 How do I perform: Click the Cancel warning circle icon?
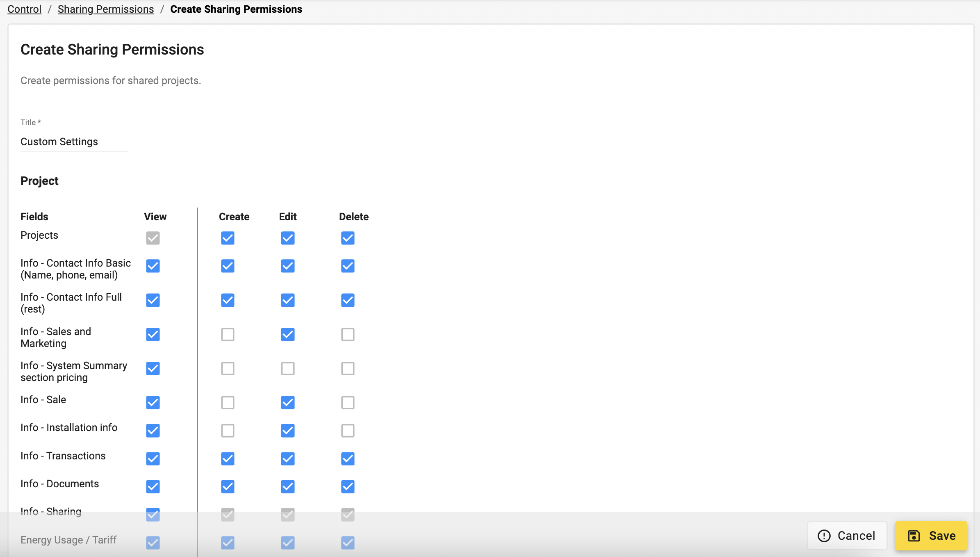coord(824,536)
